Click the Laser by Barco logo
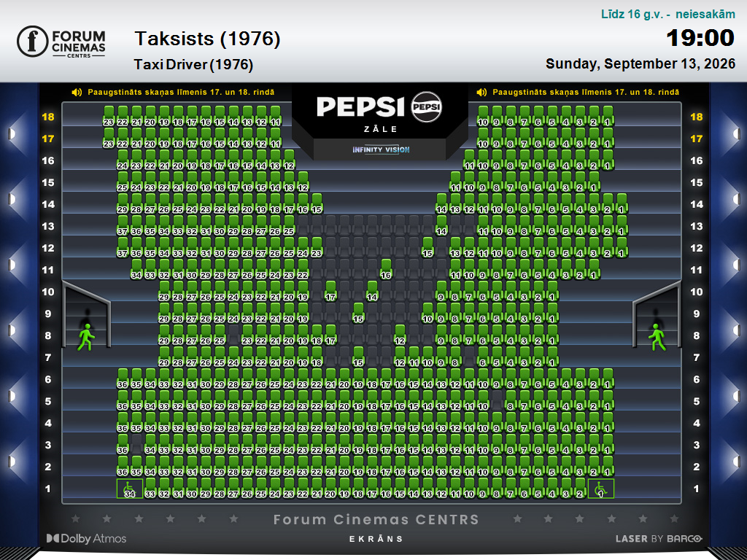Viewport: 747px width, 560px height. pyautogui.click(x=659, y=539)
